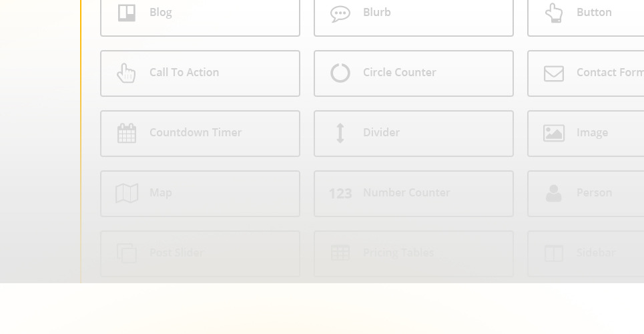644x334 pixels.
Task: Add the Countdown Timer module
Action: [x=200, y=133]
